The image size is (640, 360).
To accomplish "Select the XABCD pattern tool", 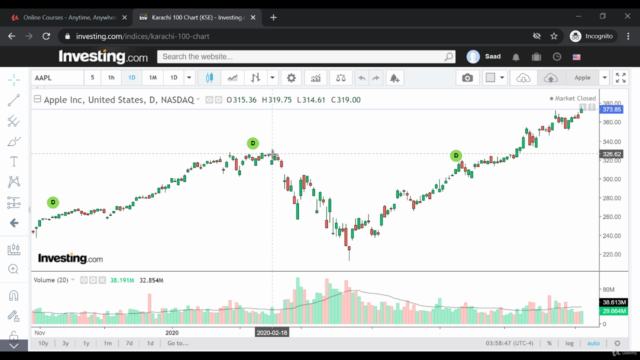I will [14, 182].
